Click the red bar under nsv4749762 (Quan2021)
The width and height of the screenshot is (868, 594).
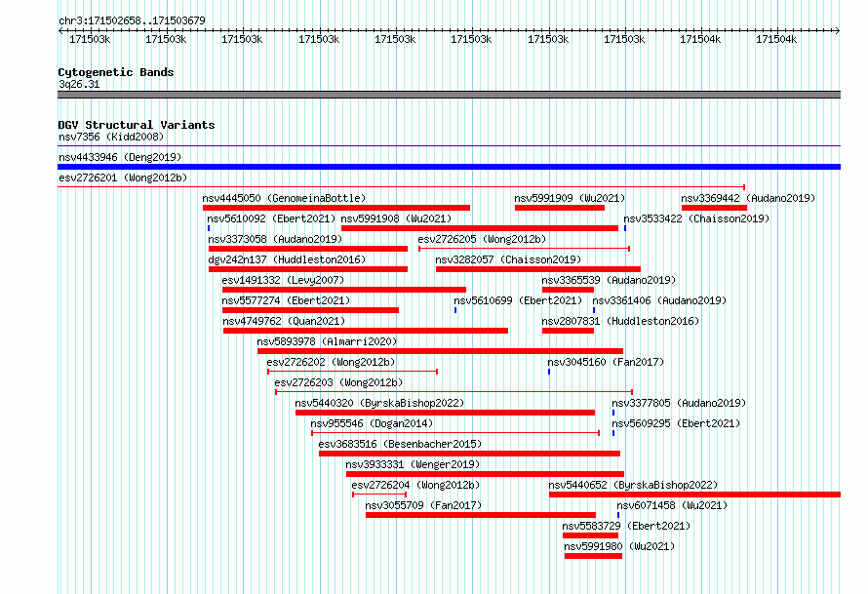366,331
